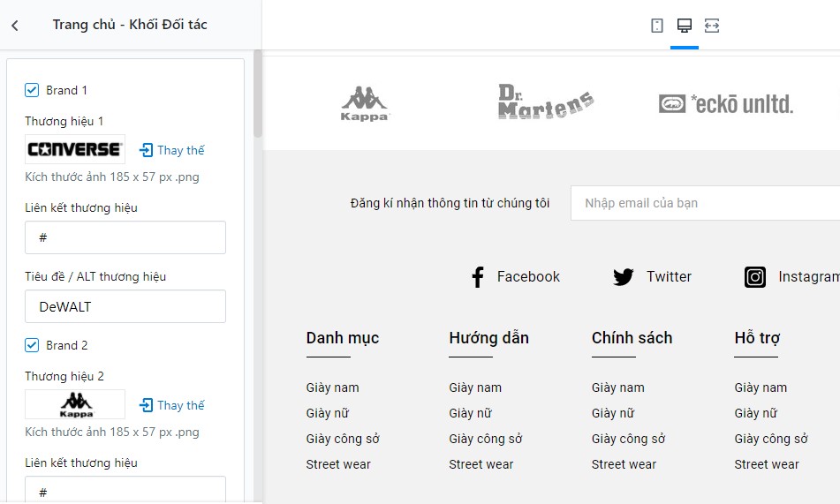Focus Brand 1 Liên kết thương hiệu field
The image size is (840, 504).
point(125,237)
